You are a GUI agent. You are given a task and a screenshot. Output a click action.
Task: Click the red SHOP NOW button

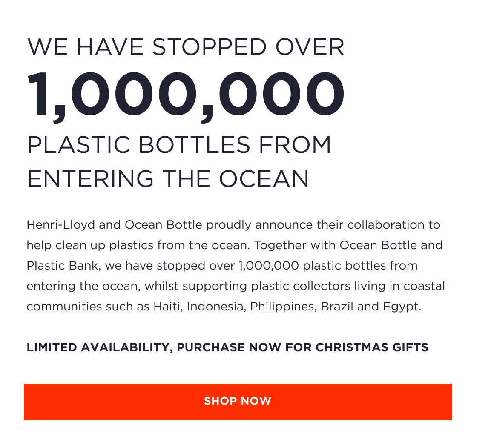point(238,402)
